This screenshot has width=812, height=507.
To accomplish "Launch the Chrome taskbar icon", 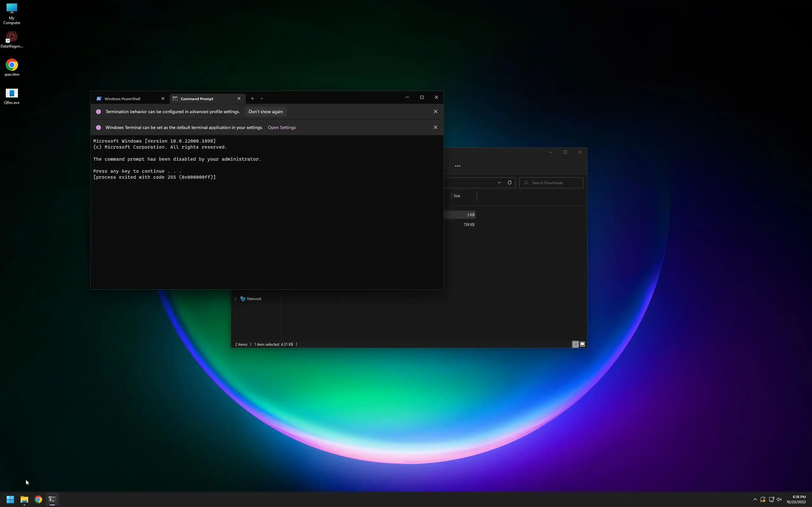I will [38, 499].
